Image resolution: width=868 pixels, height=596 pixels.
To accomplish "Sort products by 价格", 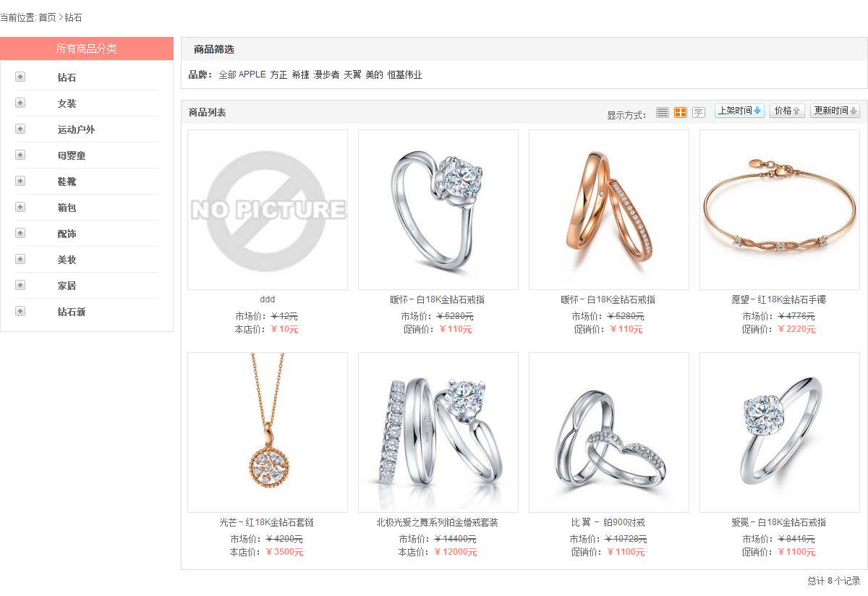I will (787, 111).
